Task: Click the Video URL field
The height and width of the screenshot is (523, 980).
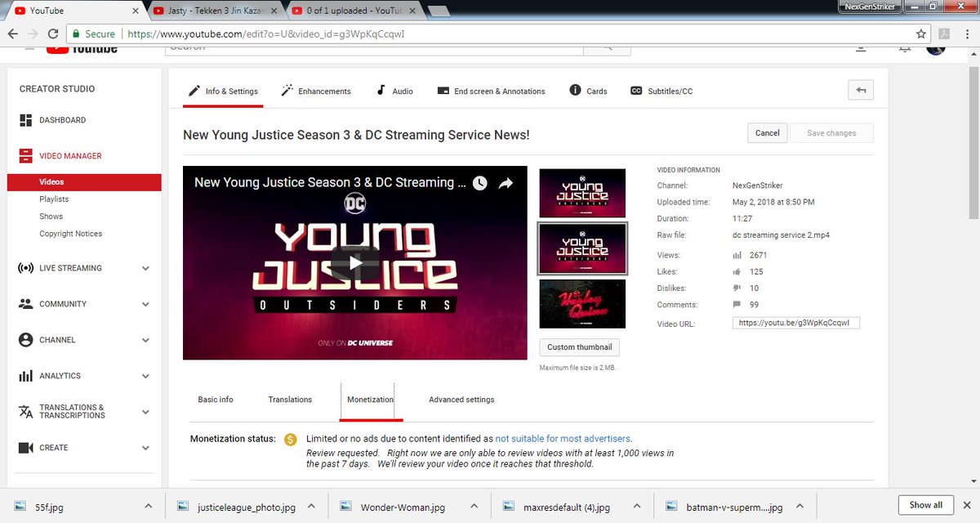Action: [x=796, y=323]
